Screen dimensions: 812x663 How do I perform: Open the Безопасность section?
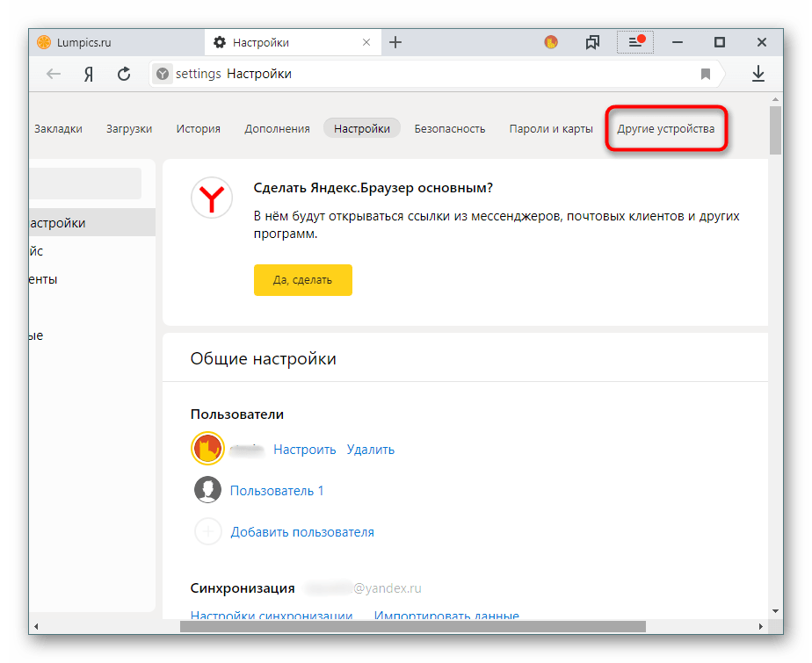(450, 129)
